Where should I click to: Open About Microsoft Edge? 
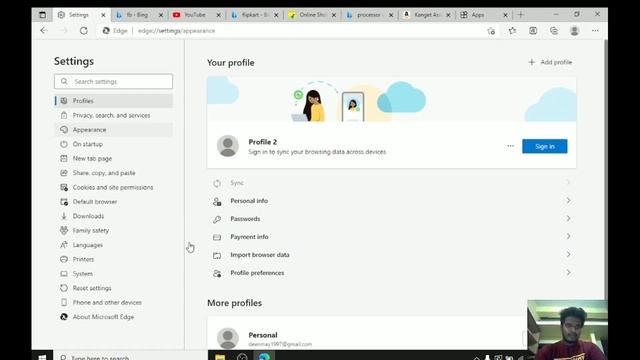tap(114, 317)
